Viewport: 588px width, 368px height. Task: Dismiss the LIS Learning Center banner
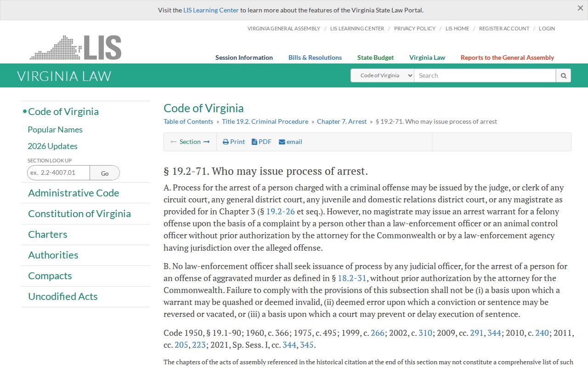580,8
